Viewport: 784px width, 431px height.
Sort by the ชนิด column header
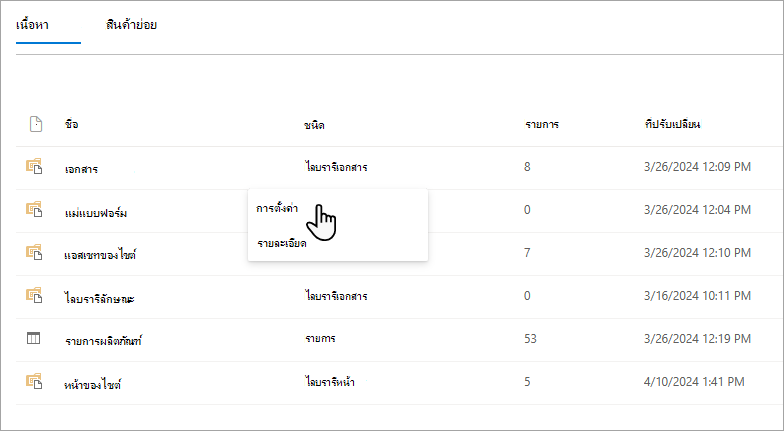pos(314,125)
